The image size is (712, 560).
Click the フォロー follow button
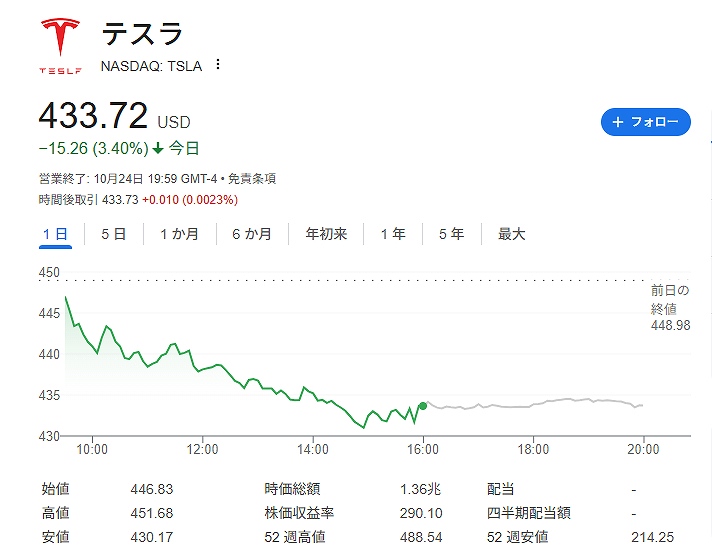click(645, 122)
